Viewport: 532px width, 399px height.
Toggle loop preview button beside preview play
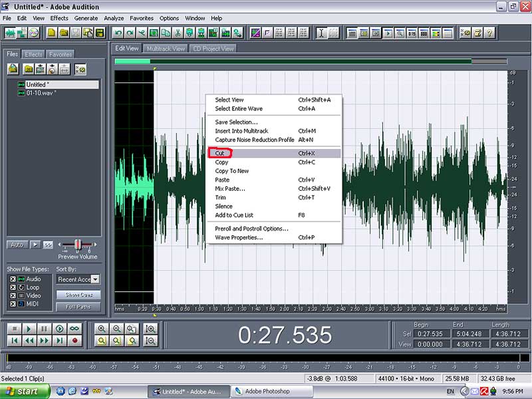[x=48, y=245]
